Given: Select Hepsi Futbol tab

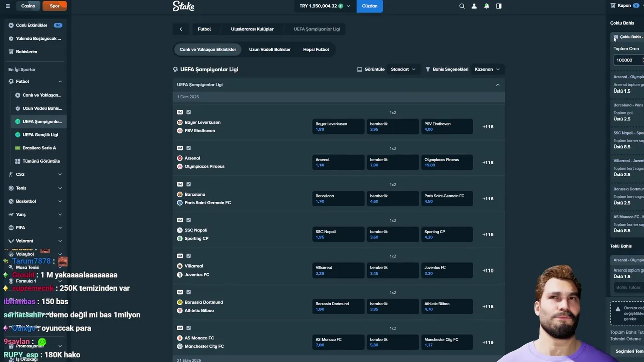Looking at the screenshot, I should pos(316,49).
